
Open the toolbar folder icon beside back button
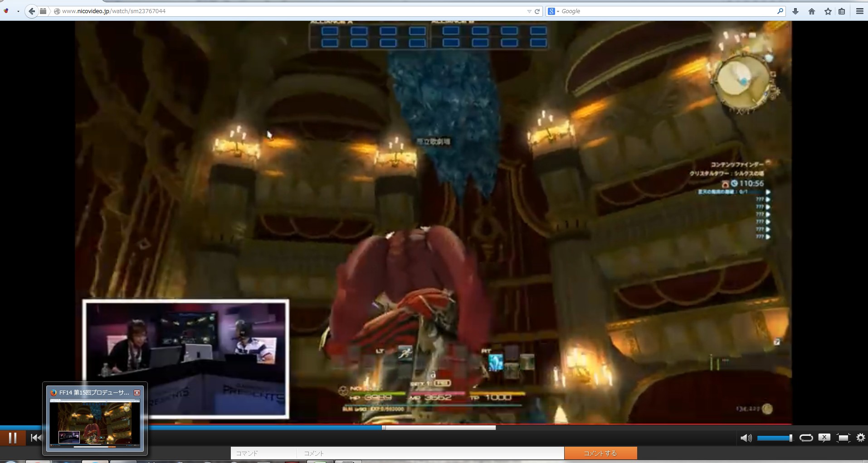tap(43, 11)
